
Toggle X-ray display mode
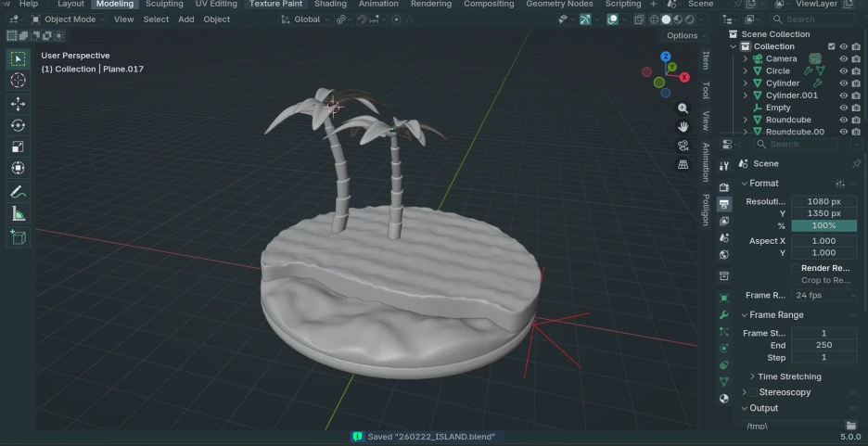(639, 19)
